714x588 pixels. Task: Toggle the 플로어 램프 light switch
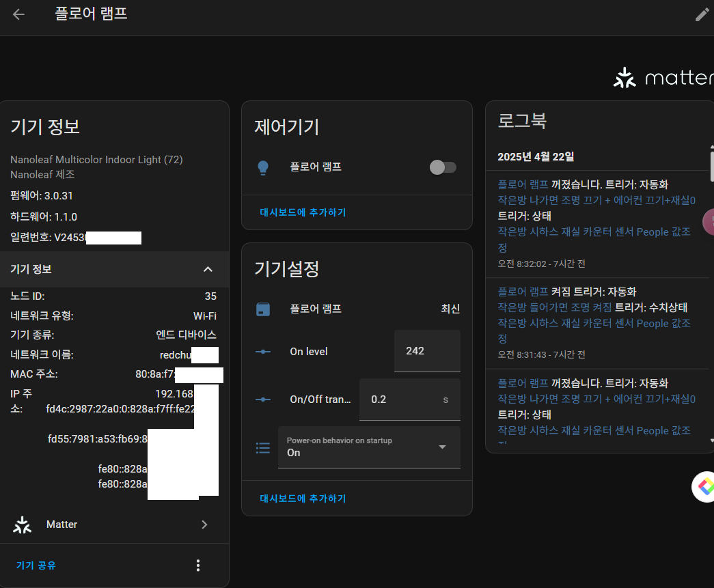(443, 167)
